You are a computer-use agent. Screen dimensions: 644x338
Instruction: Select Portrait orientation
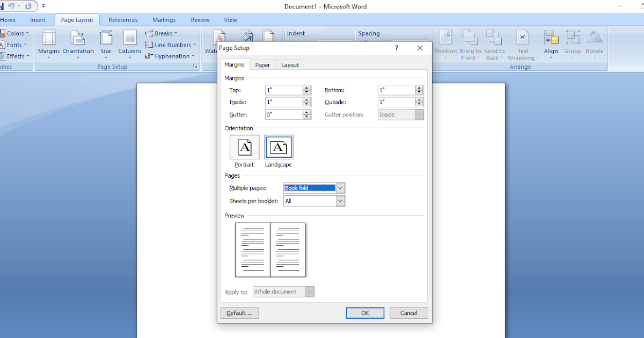coord(244,146)
